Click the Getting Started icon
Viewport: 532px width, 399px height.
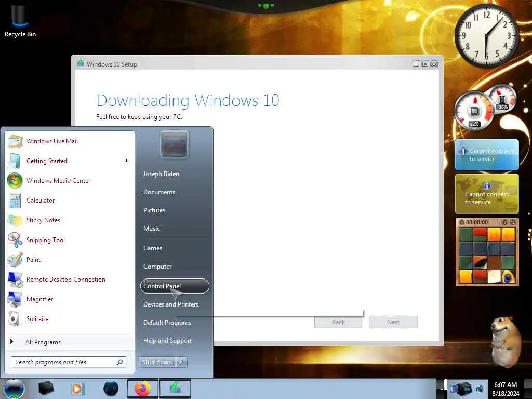coord(15,161)
